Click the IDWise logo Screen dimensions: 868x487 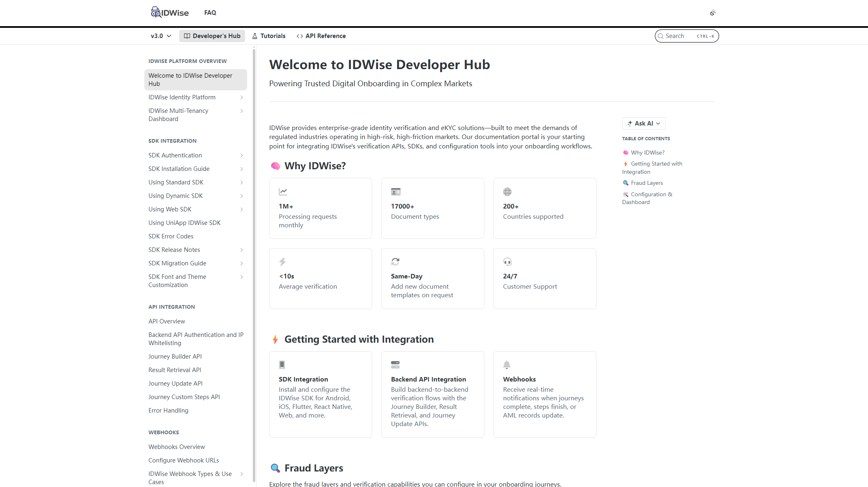[170, 12]
